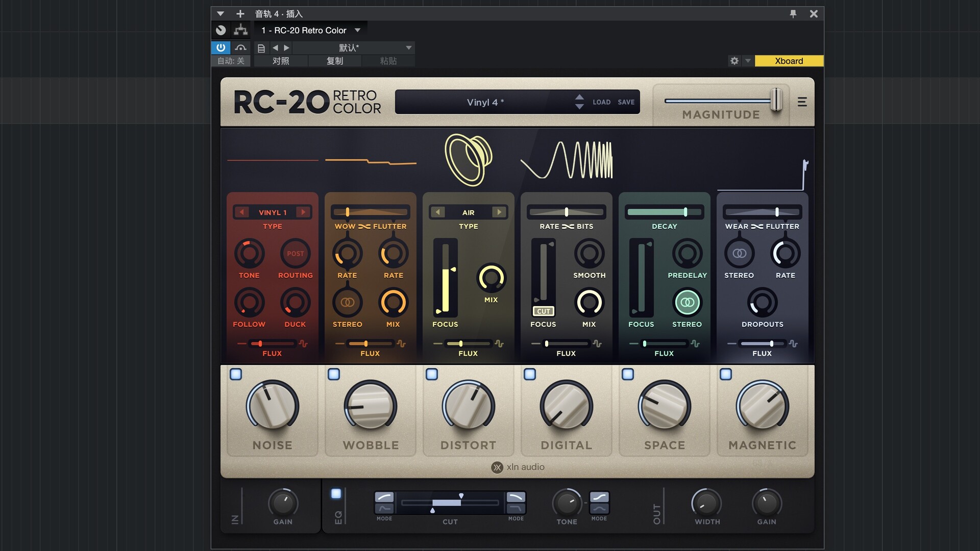
Task: Click the channel routing icon
Action: click(240, 30)
